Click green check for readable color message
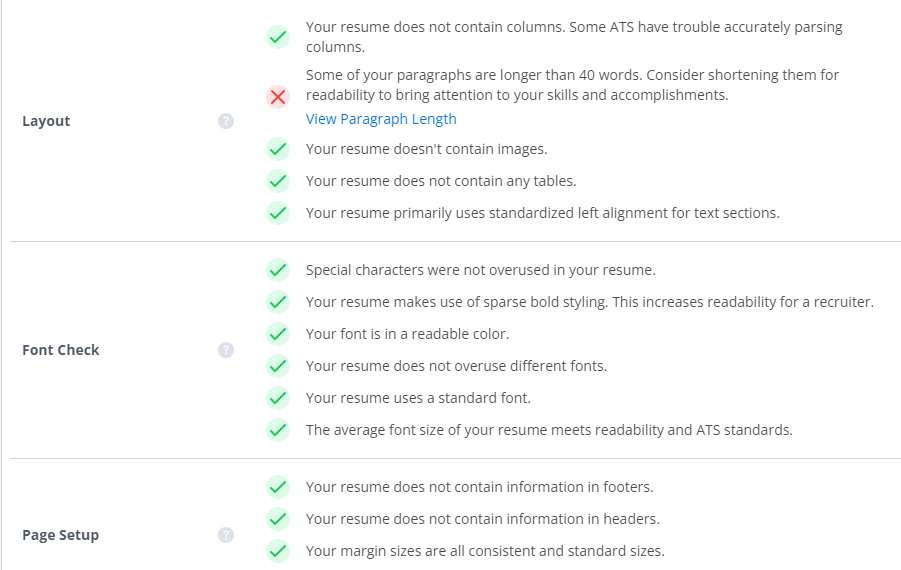The width and height of the screenshot is (901, 570). click(x=278, y=334)
